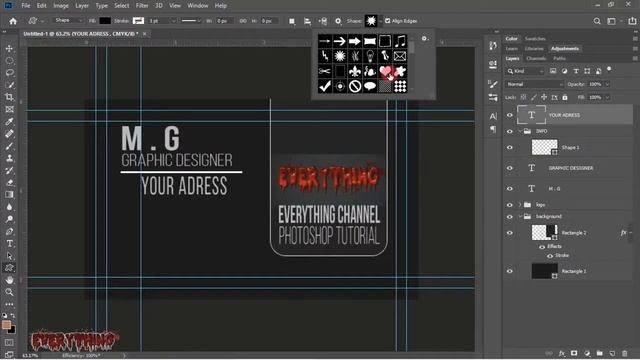Viewport: 640px width, 360px height.
Task: Pick the fleur-de-lis shape
Action: 355,71
